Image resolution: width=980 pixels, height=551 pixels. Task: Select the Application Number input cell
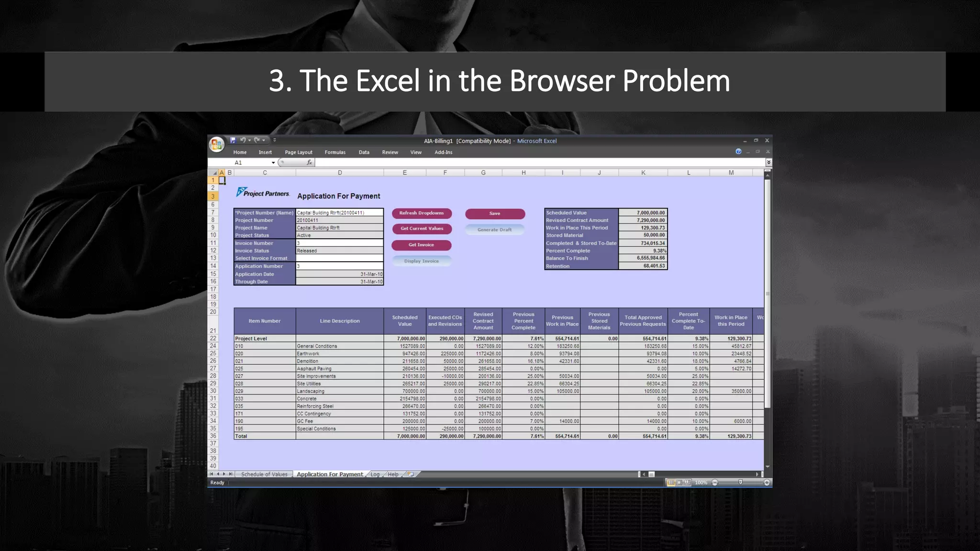click(339, 266)
